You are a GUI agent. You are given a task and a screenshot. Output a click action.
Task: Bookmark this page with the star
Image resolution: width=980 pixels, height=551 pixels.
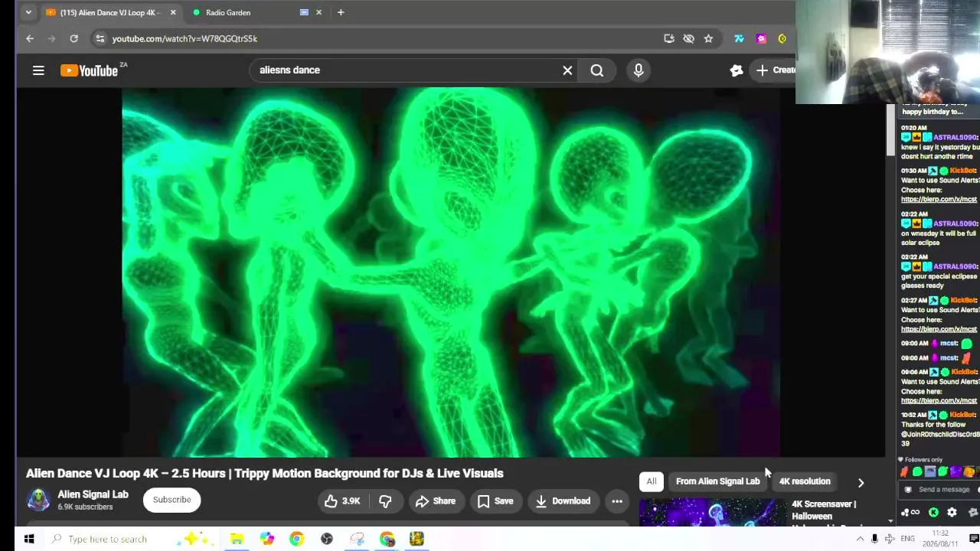[708, 38]
